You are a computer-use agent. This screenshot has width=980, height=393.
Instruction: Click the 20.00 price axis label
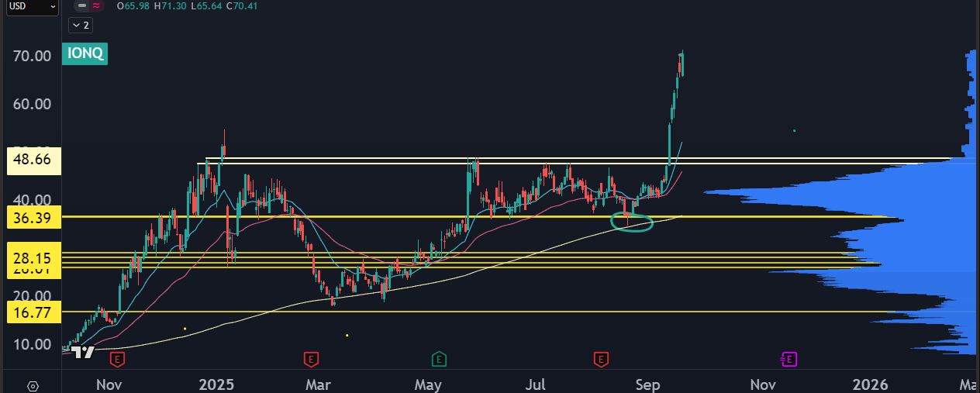[x=32, y=296]
